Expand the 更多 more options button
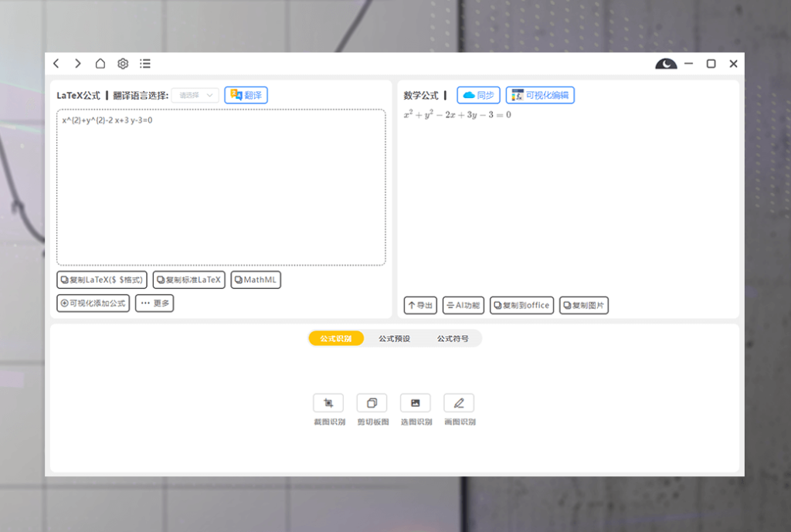This screenshot has height=532, width=791. click(x=154, y=303)
